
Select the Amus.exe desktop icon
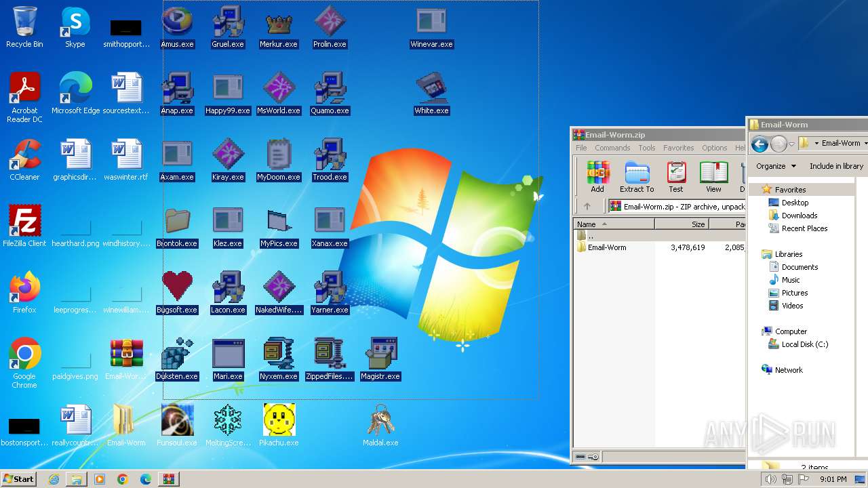pyautogui.click(x=177, y=27)
